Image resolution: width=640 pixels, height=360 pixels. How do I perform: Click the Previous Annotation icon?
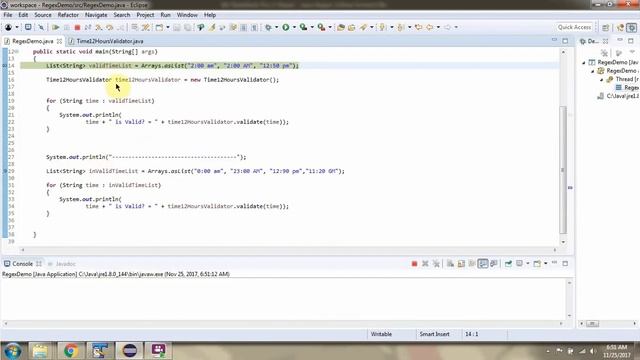click(x=401, y=27)
